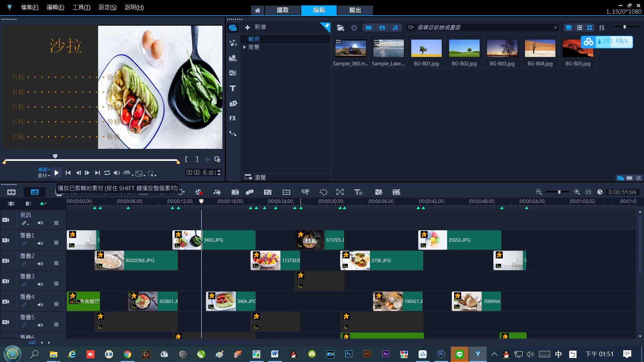Toggle the repeat playback button

coord(107,173)
